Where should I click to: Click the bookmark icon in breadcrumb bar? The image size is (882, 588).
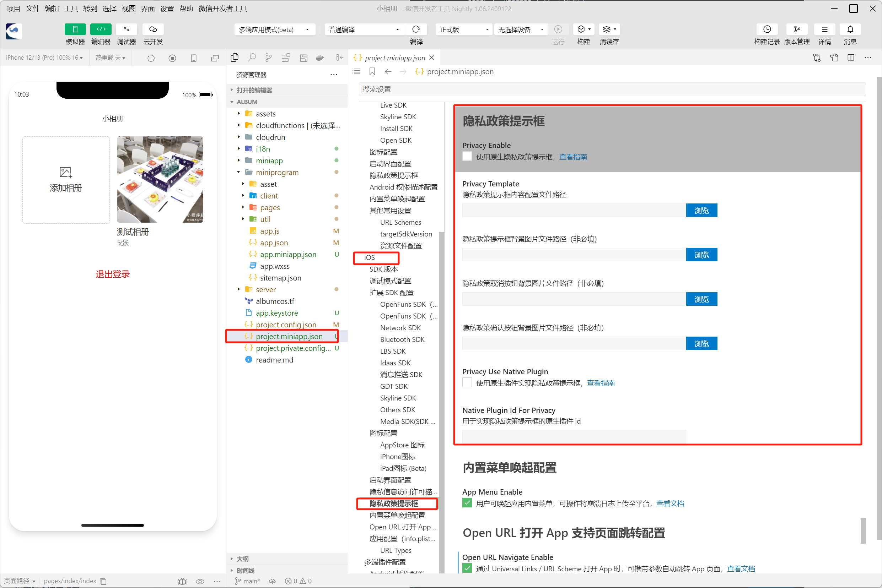pyautogui.click(x=372, y=71)
